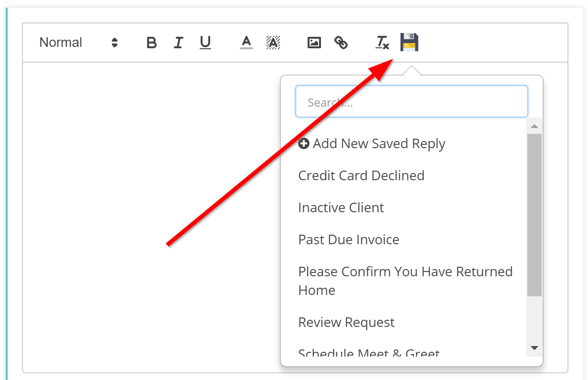Screen dimensions: 588x380
Task: Clear text formatting with the Tx icon
Action: [x=382, y=43]
